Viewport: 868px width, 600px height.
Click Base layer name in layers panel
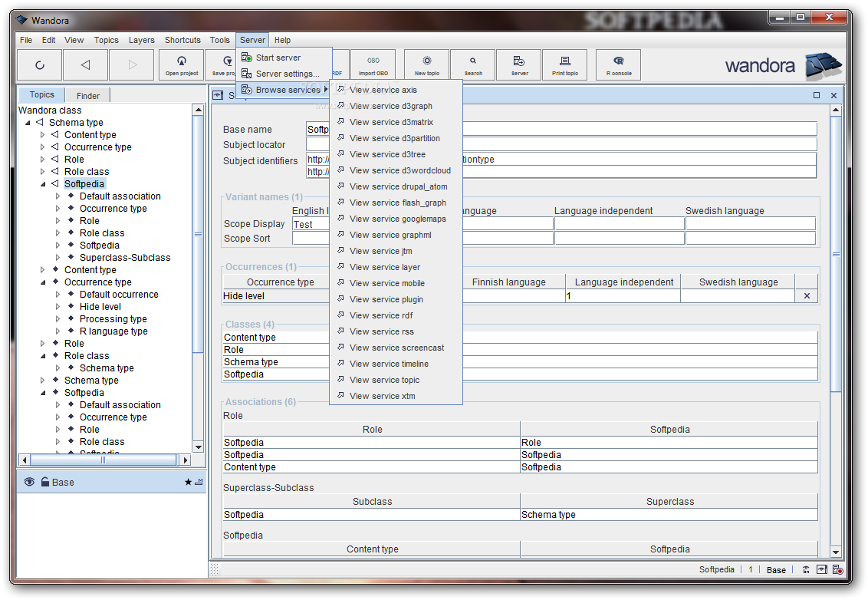[x=63, y=482]
